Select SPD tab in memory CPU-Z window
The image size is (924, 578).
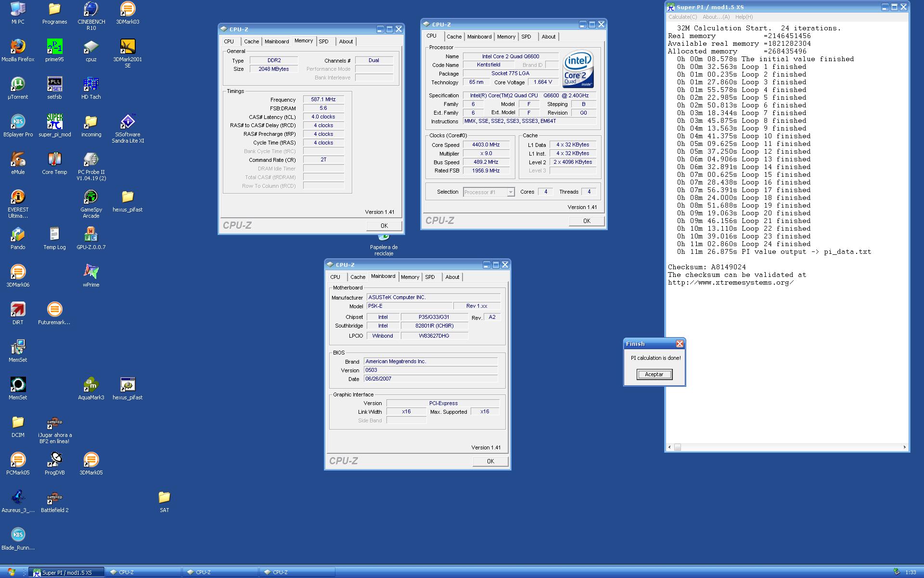(x=323, y=41)
